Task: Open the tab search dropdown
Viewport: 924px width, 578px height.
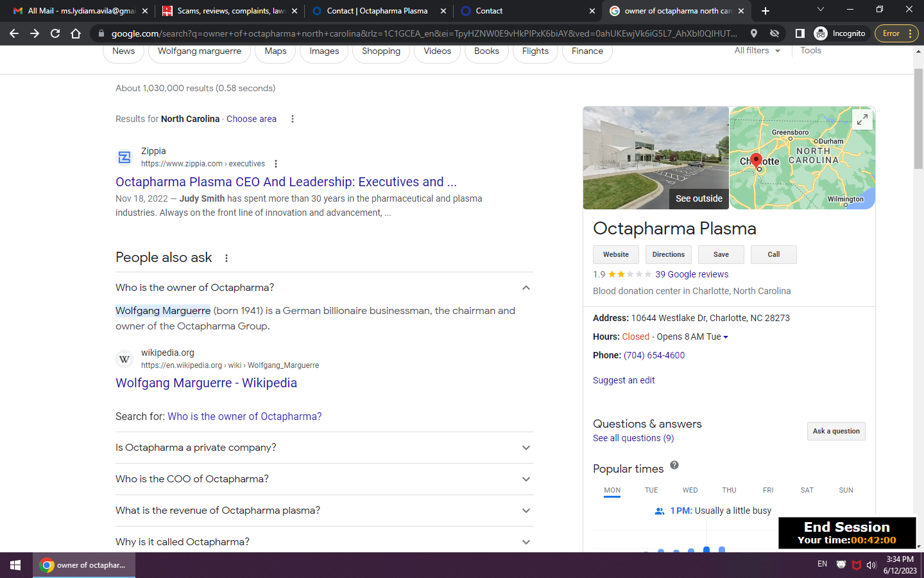Action: coord(820,10)
